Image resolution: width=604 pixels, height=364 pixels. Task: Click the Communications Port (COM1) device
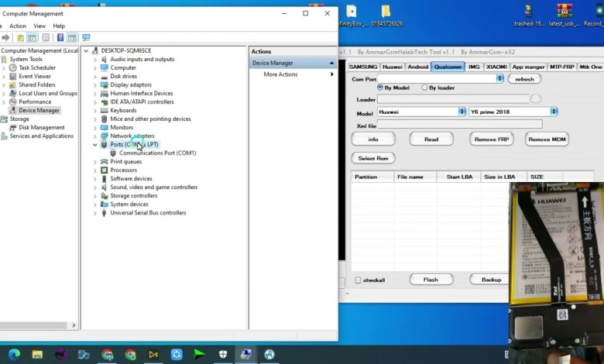tap(157, 153)
